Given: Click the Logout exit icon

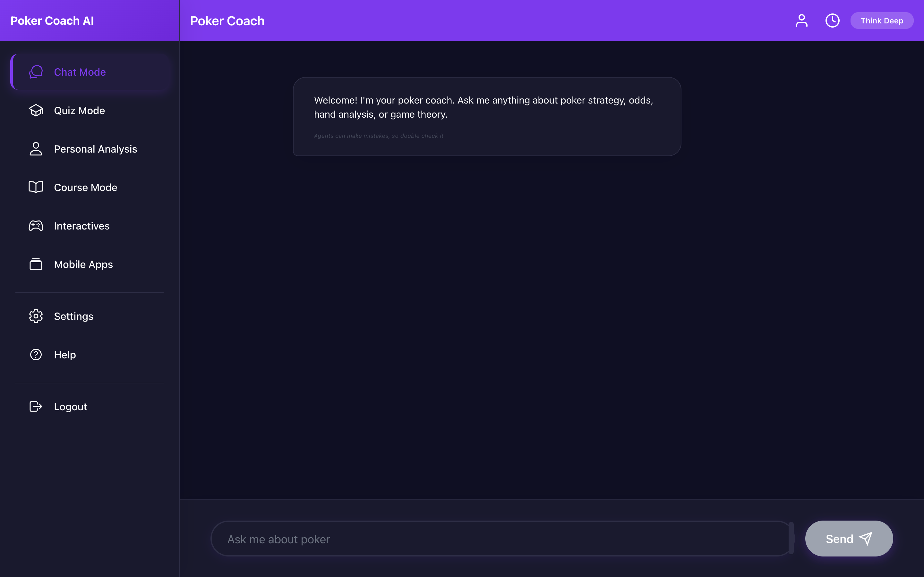Looking at the screenshot, I should click(36, 406).
